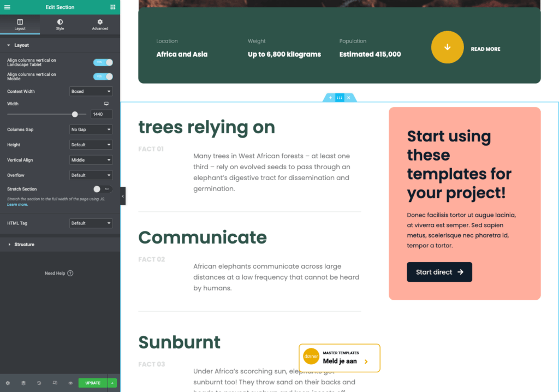Click the Add Section plus handle
Viewport: 559px width, 392px height.
(330, 98)
